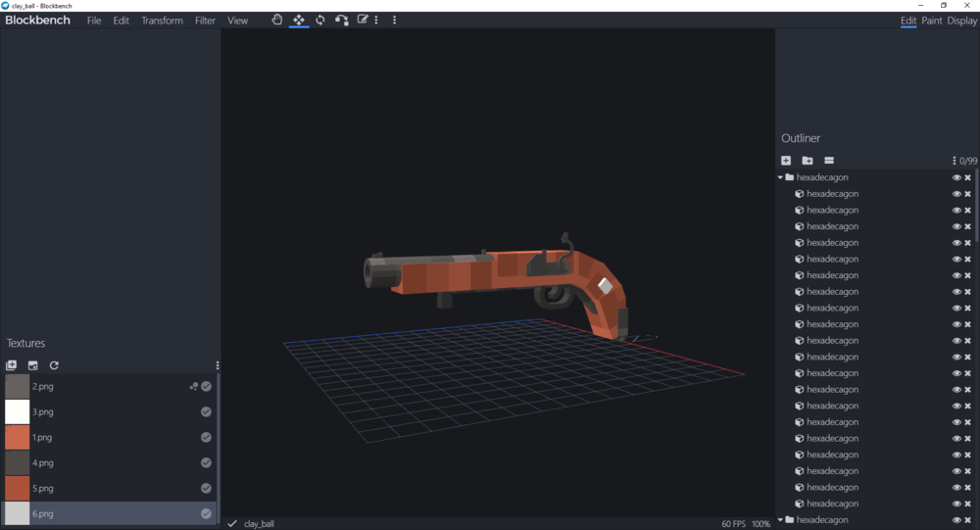Click the Add Group folder icon
This screenshot has width=980, height=530.
808,161
